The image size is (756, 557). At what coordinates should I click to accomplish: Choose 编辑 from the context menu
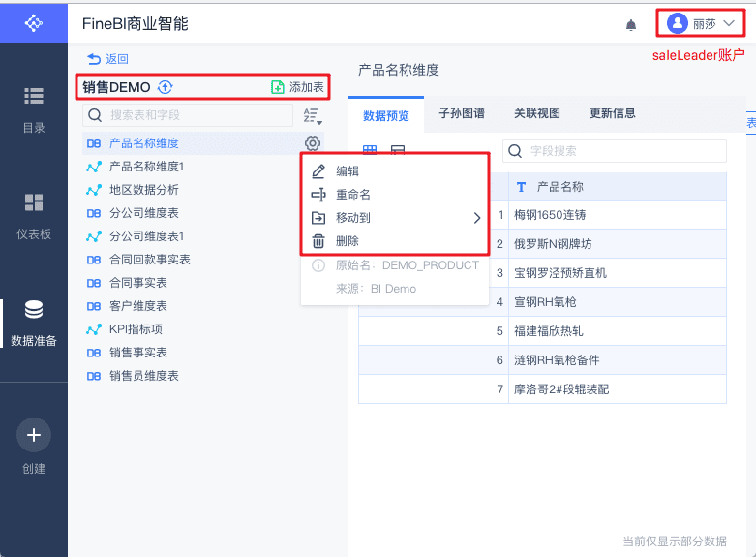pyautogui.click(x=395, y=171)
